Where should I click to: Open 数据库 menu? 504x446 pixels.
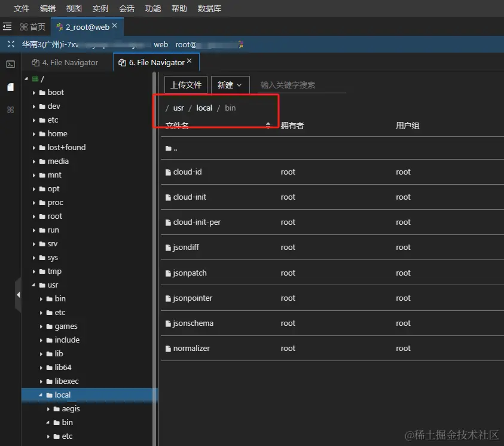click(210, 8)
